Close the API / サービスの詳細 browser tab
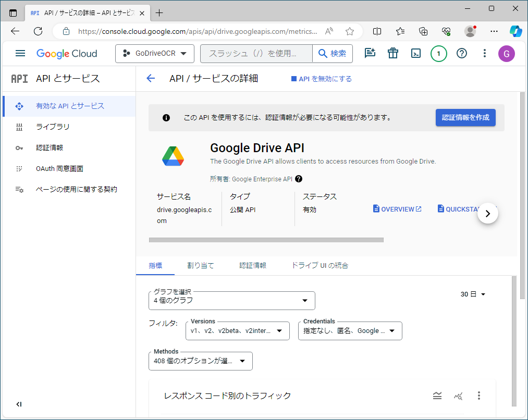The height and width of the screenshot is (420, 528). coord(142,13)
